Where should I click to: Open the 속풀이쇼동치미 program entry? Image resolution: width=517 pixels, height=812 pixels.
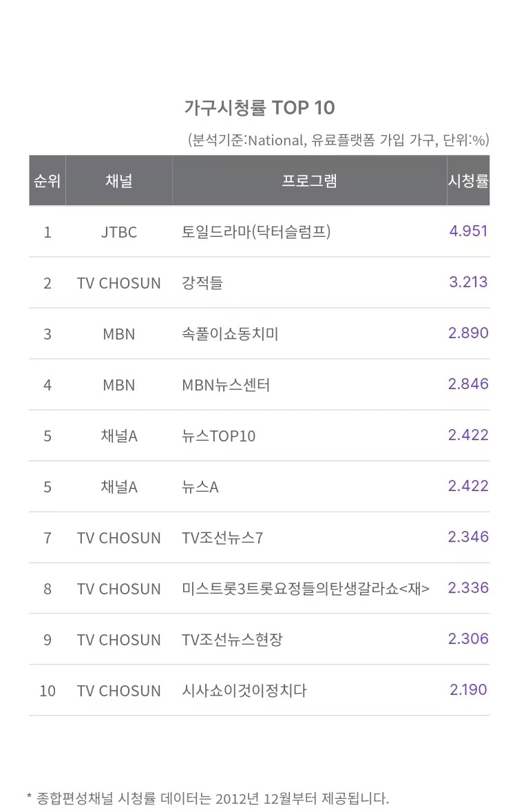231,334
